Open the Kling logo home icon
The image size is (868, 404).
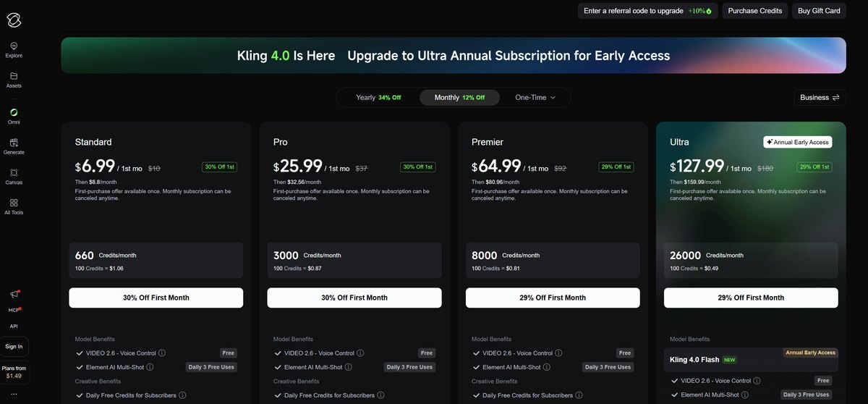(14, 20)
